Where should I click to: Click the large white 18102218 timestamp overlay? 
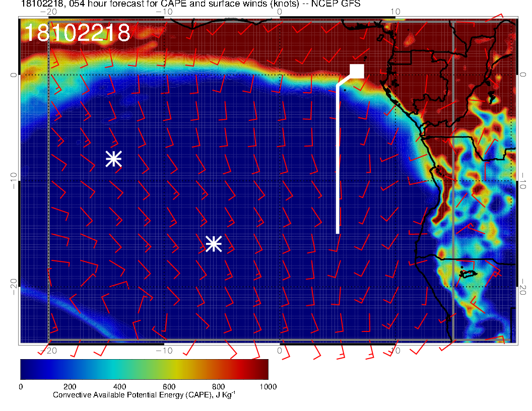pyautogui.click(x=77, y=33)
